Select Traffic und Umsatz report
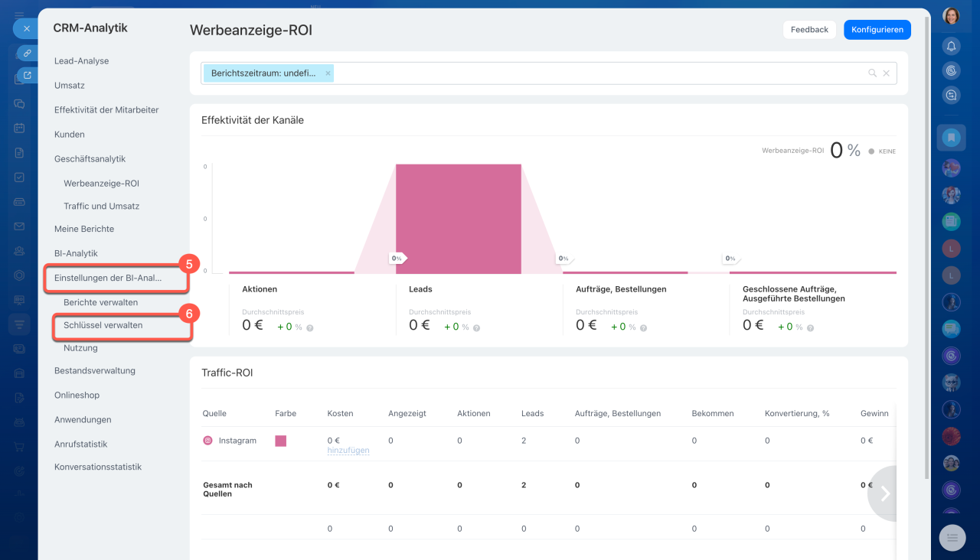Viewport: 980px width, 560px height. [x=101, y=206]
